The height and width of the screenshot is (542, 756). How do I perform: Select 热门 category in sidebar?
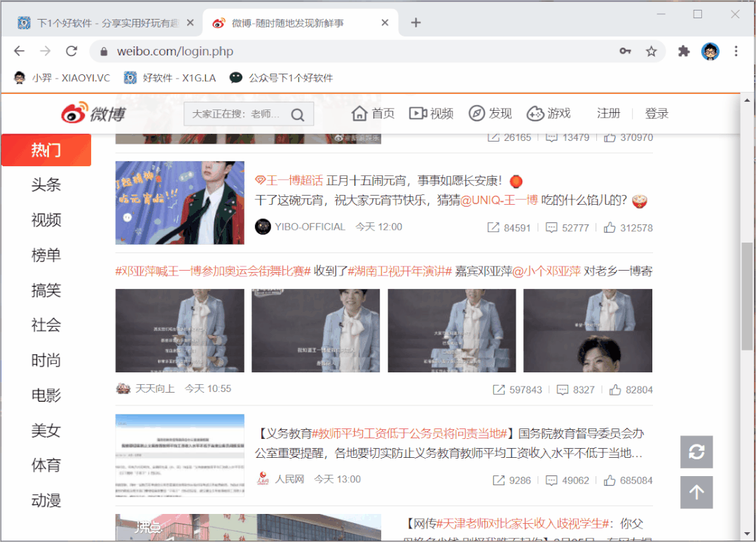46,150
